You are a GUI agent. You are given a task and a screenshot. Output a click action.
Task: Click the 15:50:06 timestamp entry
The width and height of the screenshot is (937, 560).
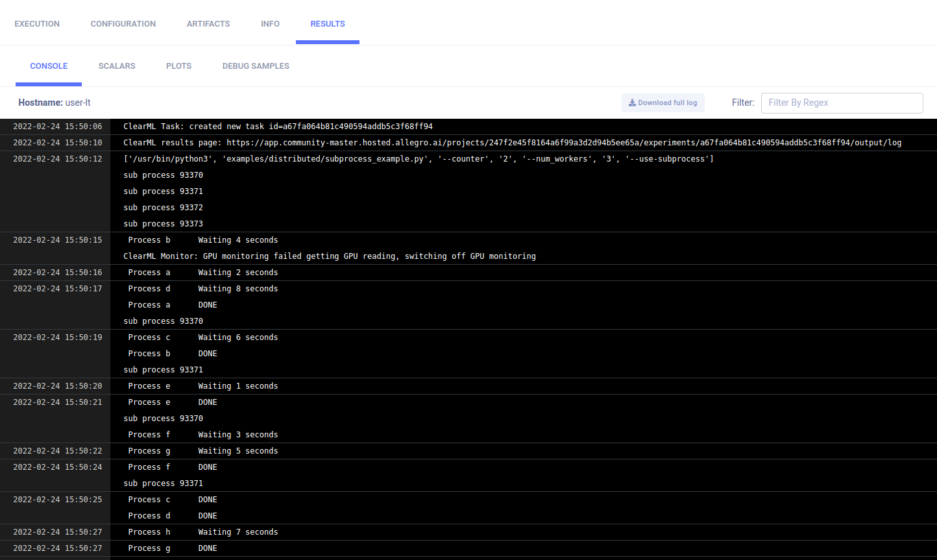click(57, 127)
